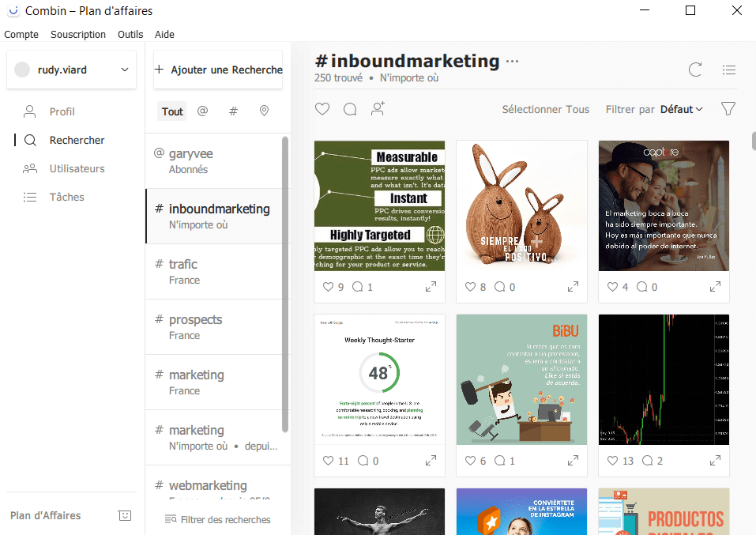Open the Compte menu
756x535 pixels.
[21, 34]
